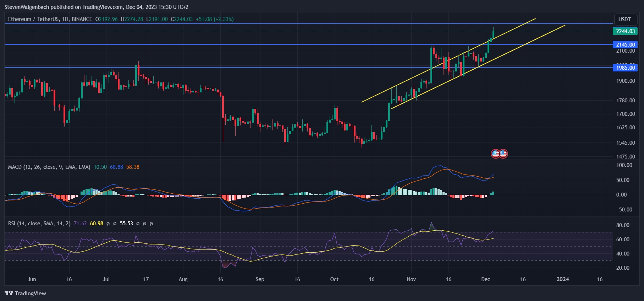Select the 1985.00 blue price line label
This screenshot has height=301, width=644.
pos(625,68)
